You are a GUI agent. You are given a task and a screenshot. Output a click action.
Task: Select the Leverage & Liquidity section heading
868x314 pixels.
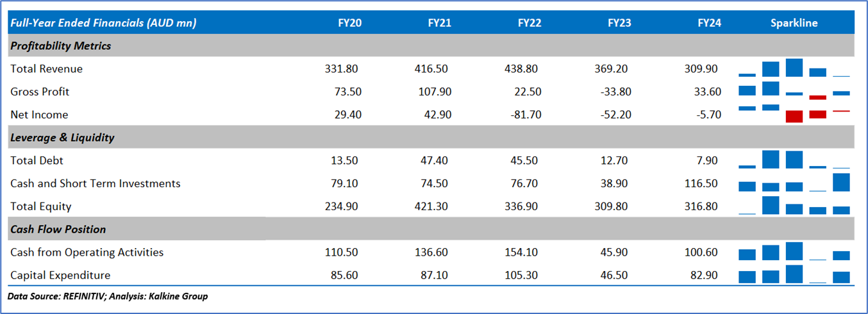tap(62, 138)
